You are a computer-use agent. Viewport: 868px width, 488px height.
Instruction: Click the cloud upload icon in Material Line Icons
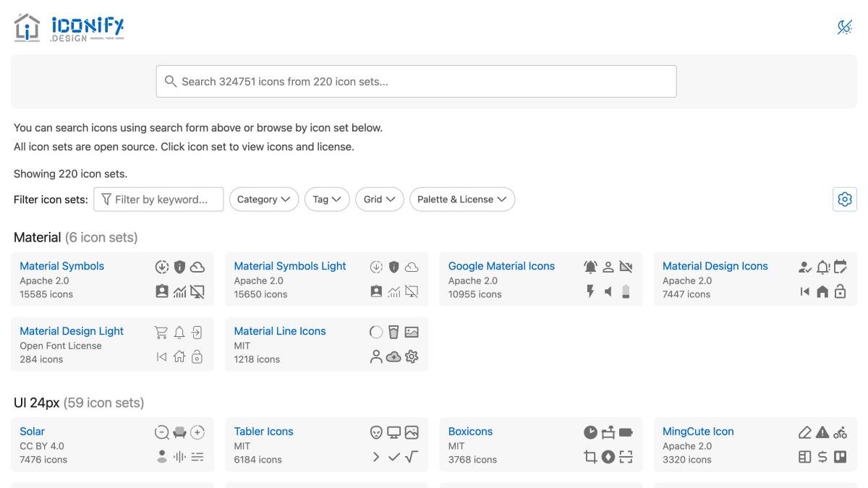tap(393, 356)
